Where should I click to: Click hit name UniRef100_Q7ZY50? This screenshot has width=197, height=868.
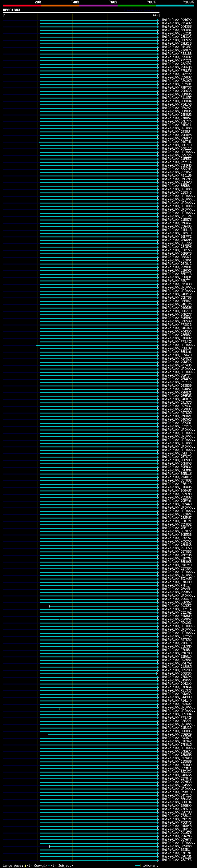point(176,636)
